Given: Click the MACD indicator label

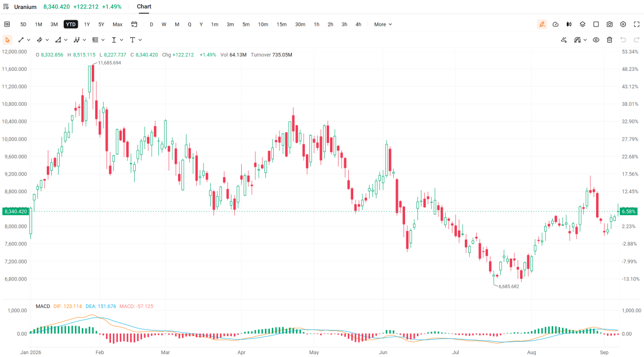Looking at the screenshot, I should (43, 306).
